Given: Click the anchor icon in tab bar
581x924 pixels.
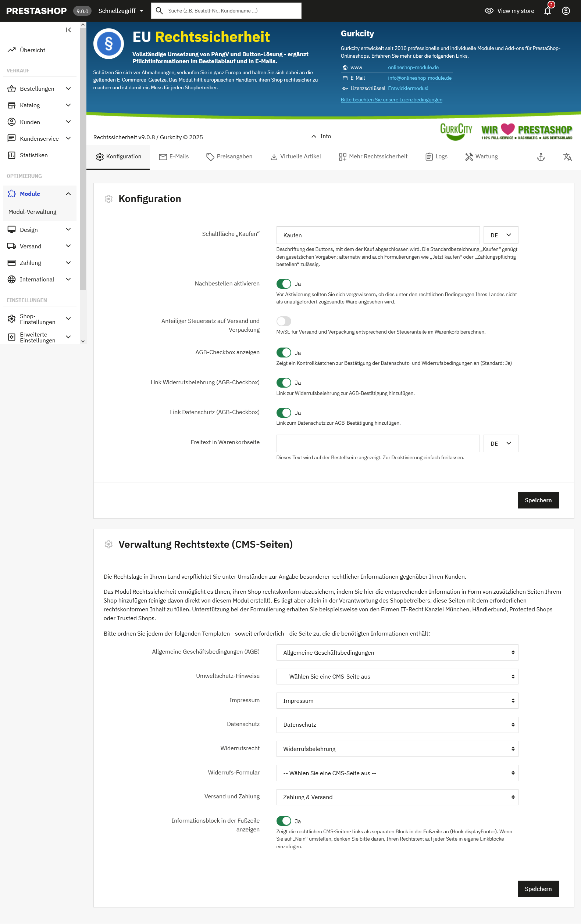Looking at the screenshot, I should [541, 157].
